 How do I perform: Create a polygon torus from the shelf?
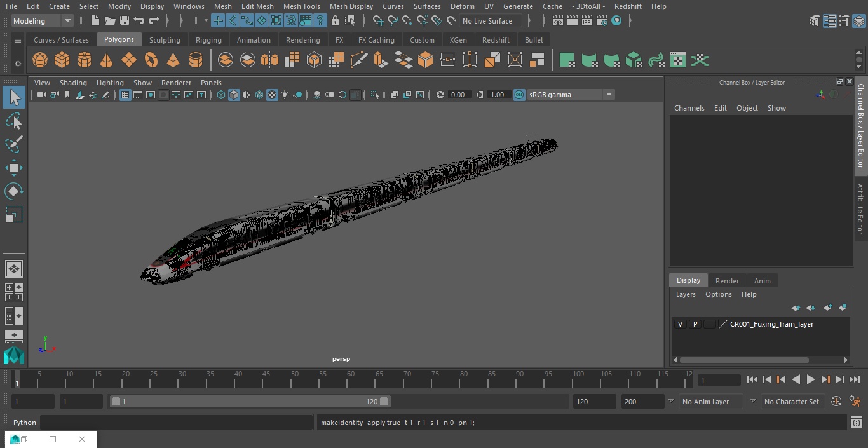click(151, 60)
